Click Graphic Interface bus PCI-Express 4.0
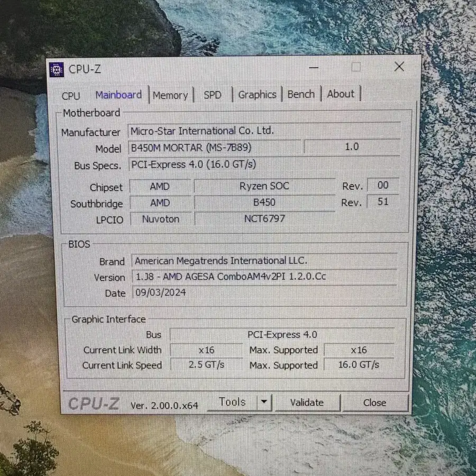Image resolution: width=476 pixels, height=476 pixels. [x=282, y=335]
